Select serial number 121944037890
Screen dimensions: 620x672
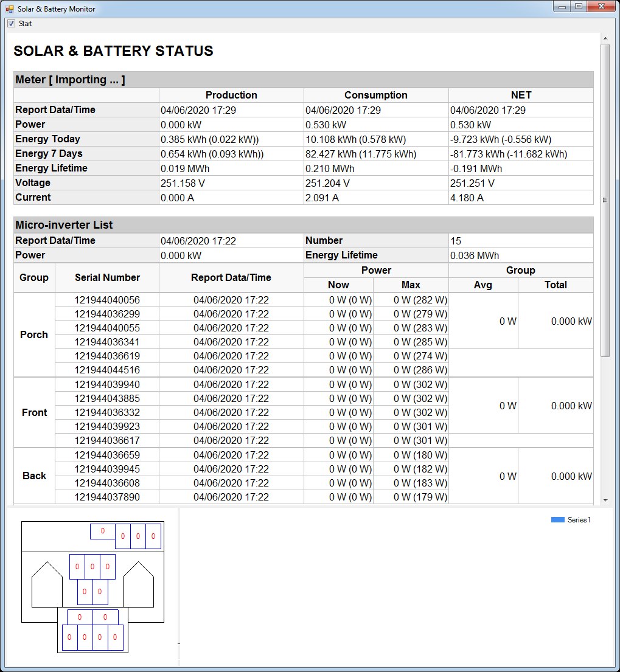coord(107,497)
